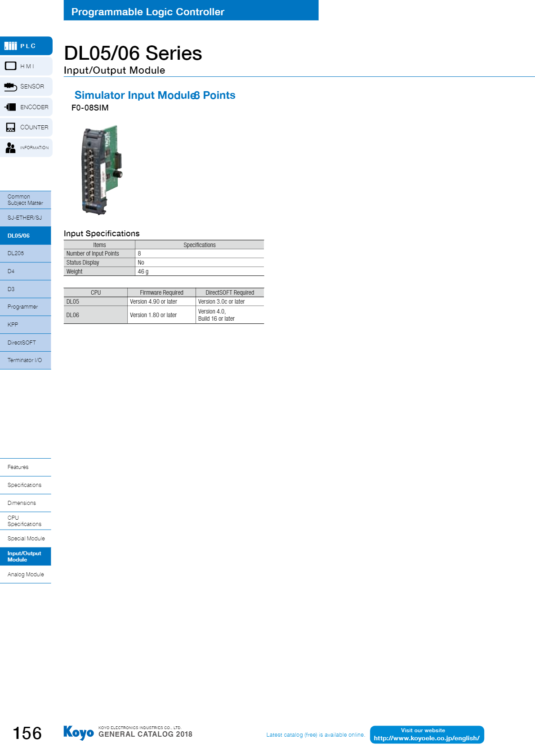
Task: Click the F0-08SIM module product photo
Action: pyautogui.click(x=102, y=170)
